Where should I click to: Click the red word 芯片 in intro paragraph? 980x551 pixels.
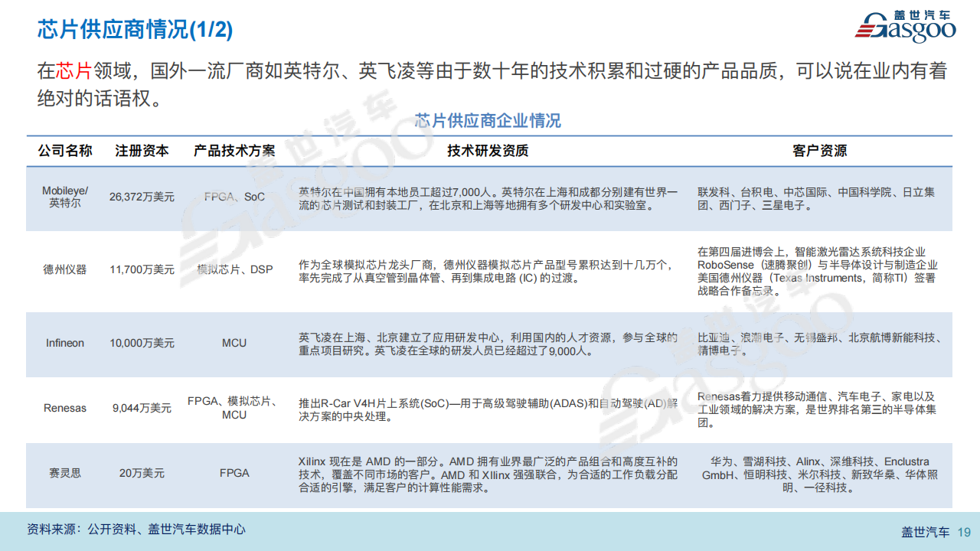click(74, 71)
